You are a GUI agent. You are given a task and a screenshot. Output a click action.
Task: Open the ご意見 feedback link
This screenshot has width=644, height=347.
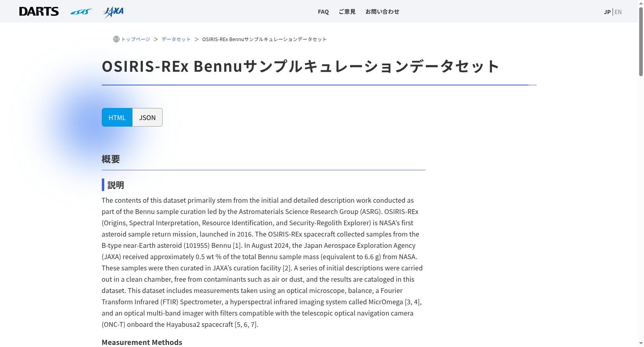point(347,12)
